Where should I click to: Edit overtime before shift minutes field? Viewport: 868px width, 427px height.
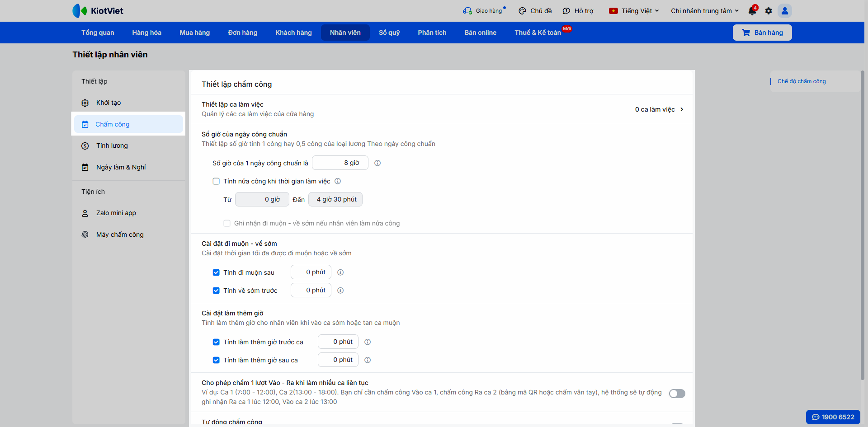(x=338, y=342)
